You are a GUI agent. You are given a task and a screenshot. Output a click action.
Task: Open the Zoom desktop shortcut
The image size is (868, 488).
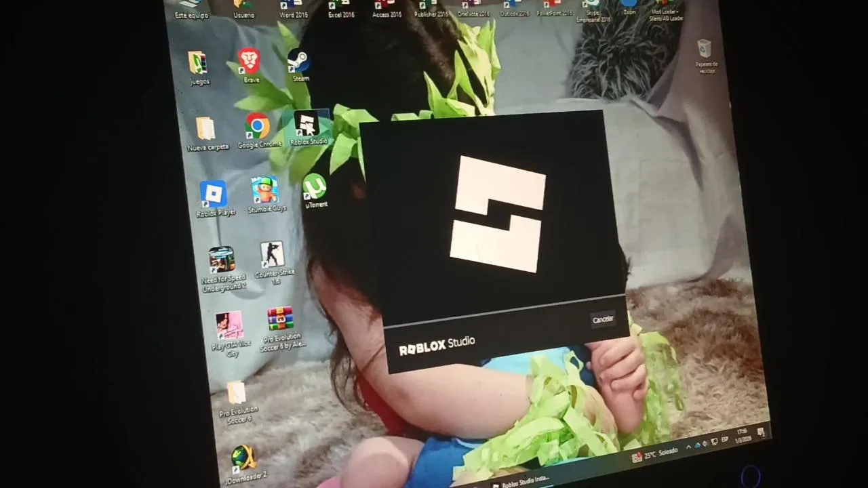(629, 7)
